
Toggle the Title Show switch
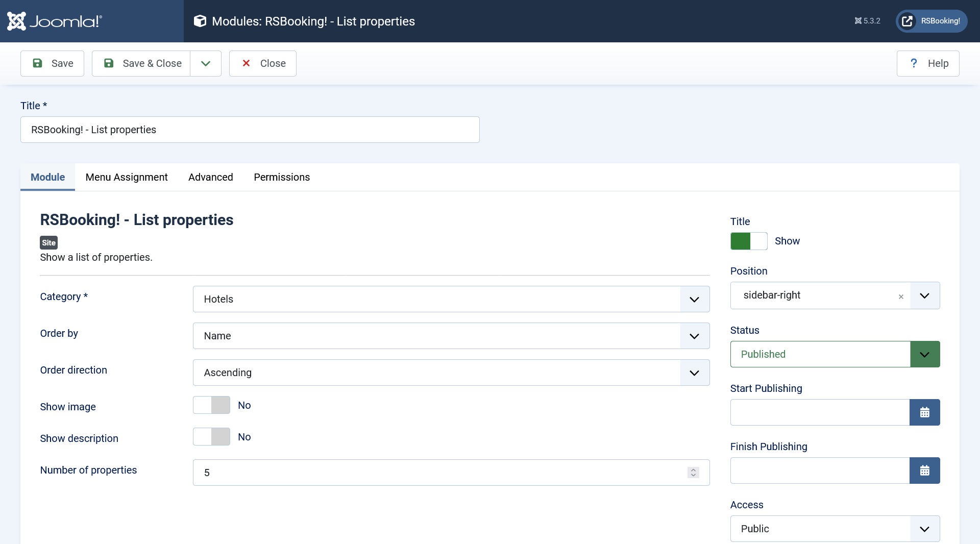749,241
